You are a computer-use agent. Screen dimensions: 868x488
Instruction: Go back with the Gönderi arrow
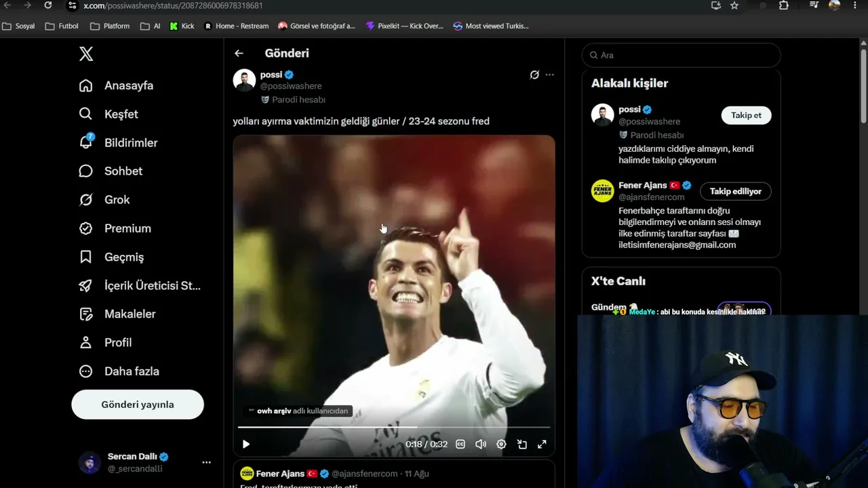pyautogui.click(x=239, y=53)
